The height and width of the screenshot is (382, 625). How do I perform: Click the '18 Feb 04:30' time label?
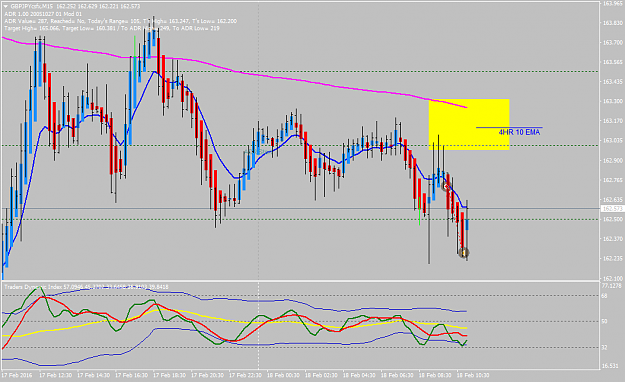[359, 375]
